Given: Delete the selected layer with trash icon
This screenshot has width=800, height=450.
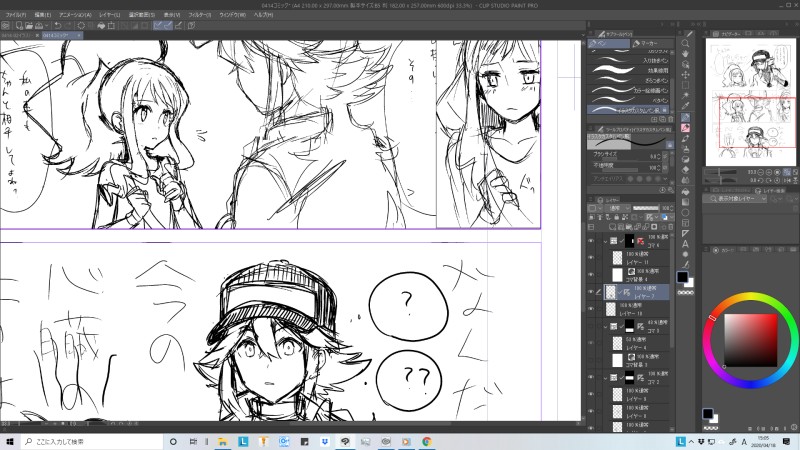Looking at the screenshot, I should 670,227.
